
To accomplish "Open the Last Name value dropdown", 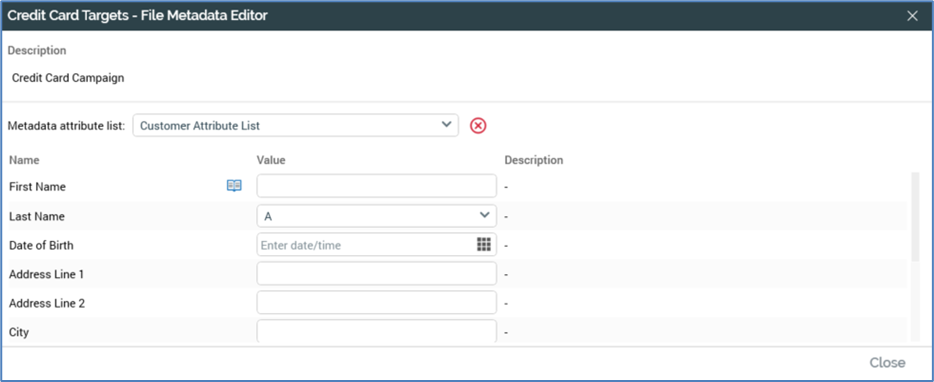I will coord(376,216).
